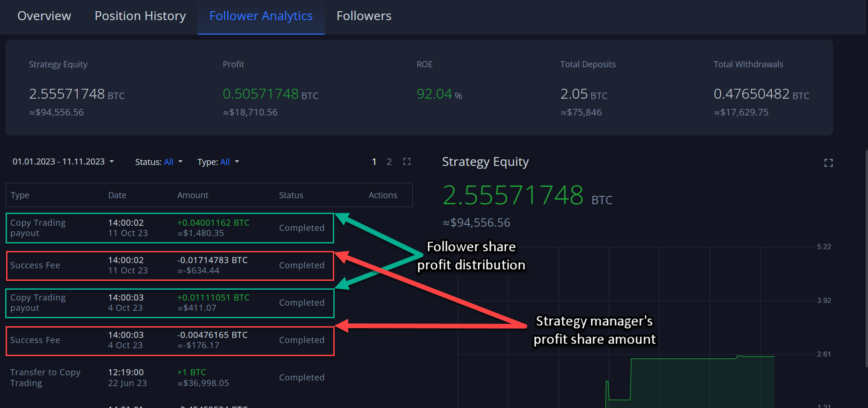This screenshot has height=408, width=868.
Task: Click the page vertical scrollbar
Action: click(866, 257)
